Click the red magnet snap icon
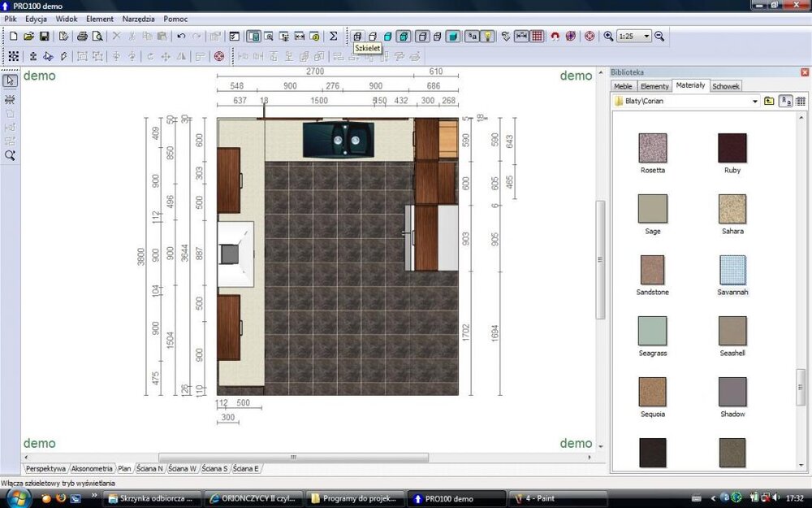This screenshot has width=812, height=508. [x=555, y=37]
